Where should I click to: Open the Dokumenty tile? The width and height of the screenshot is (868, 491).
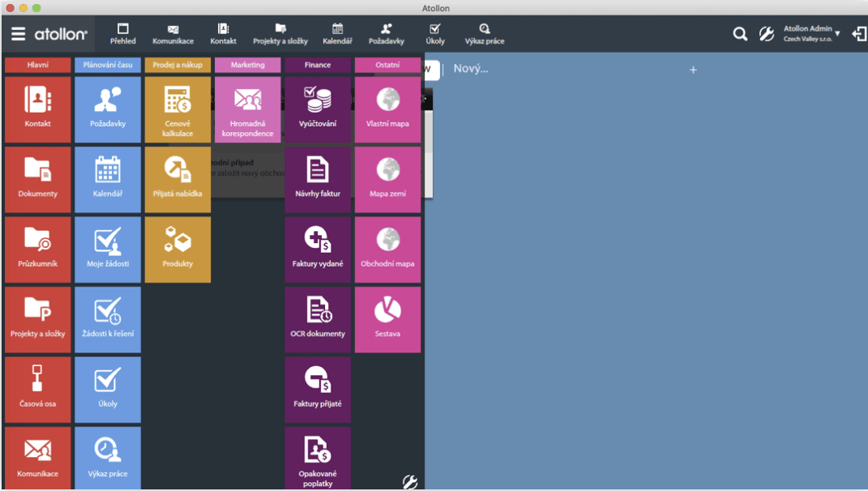click(x=38, y=179)
